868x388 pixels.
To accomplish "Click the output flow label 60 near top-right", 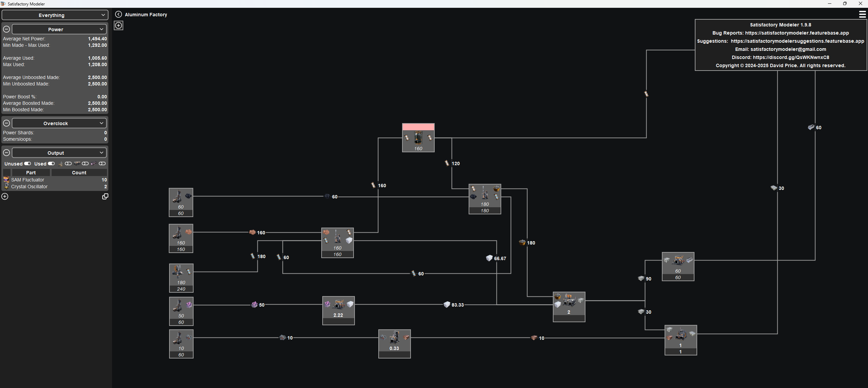I will click(819, 128).
